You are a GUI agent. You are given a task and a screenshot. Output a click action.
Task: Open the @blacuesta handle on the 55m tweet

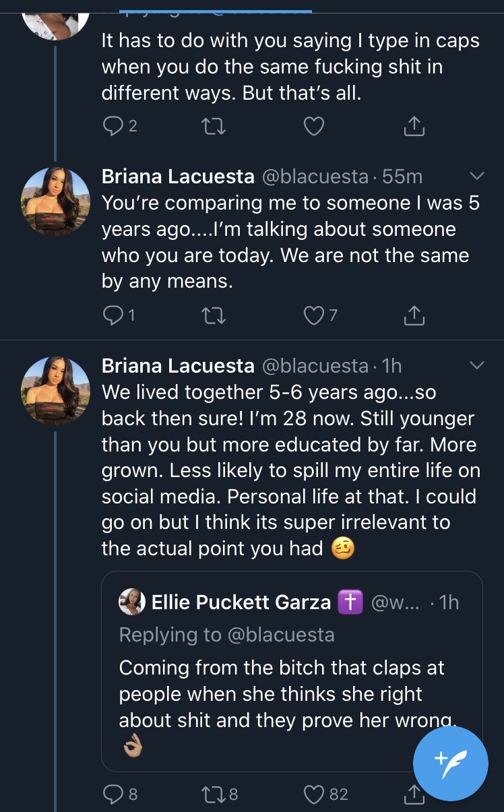point(315,177)
